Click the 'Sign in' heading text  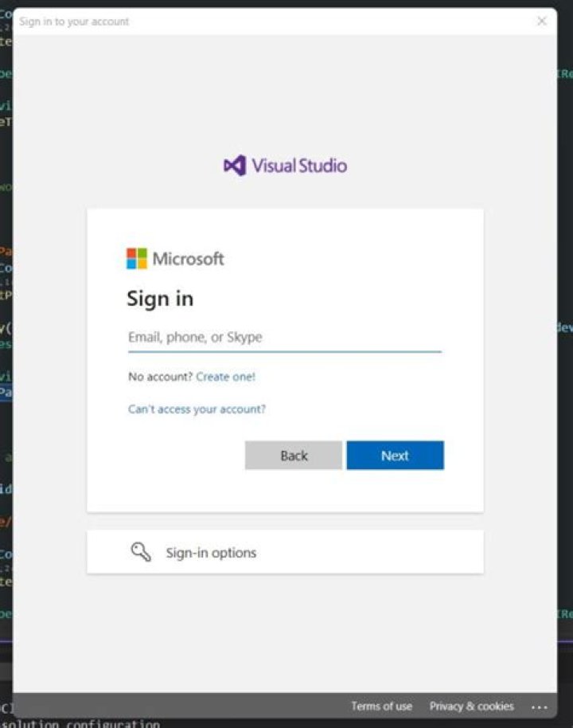click(x=160, y=299)
